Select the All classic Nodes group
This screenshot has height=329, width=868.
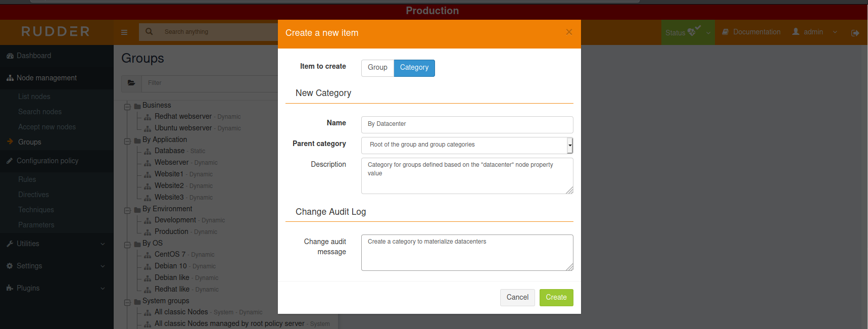coord(181,312)
